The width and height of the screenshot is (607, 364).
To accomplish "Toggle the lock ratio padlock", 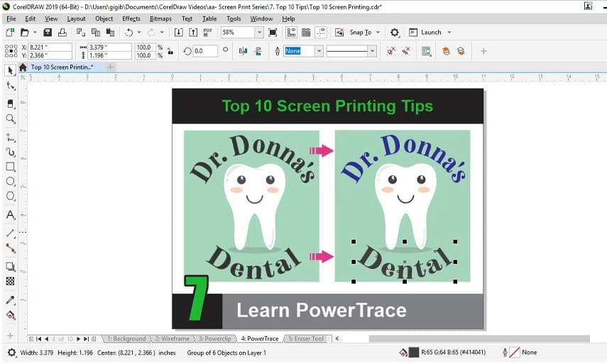I will point(170,51).
